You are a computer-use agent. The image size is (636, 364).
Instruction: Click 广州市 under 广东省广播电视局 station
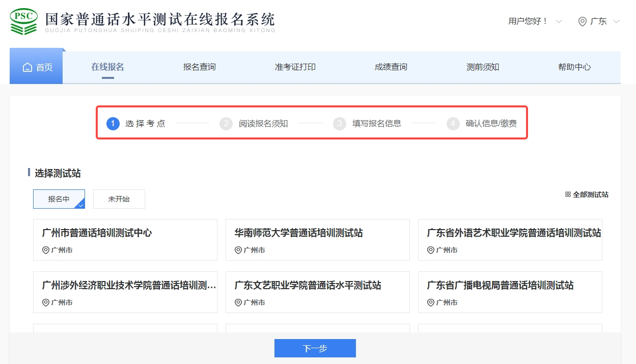pyautogui.click(x=447, y=302)
